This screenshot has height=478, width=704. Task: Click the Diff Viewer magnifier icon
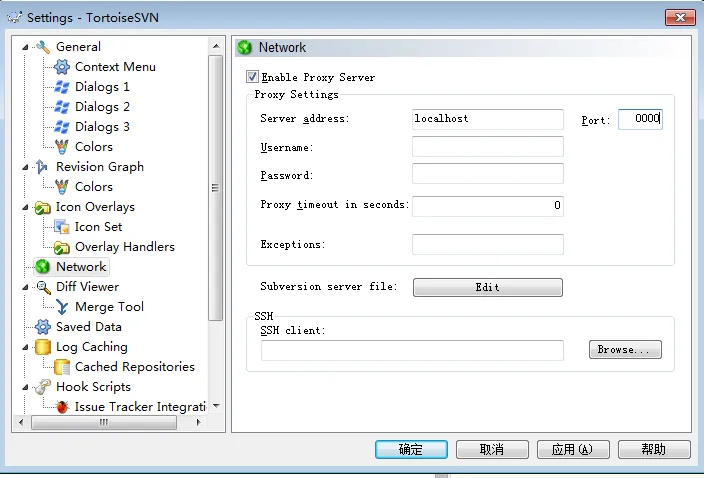point(43,287)
